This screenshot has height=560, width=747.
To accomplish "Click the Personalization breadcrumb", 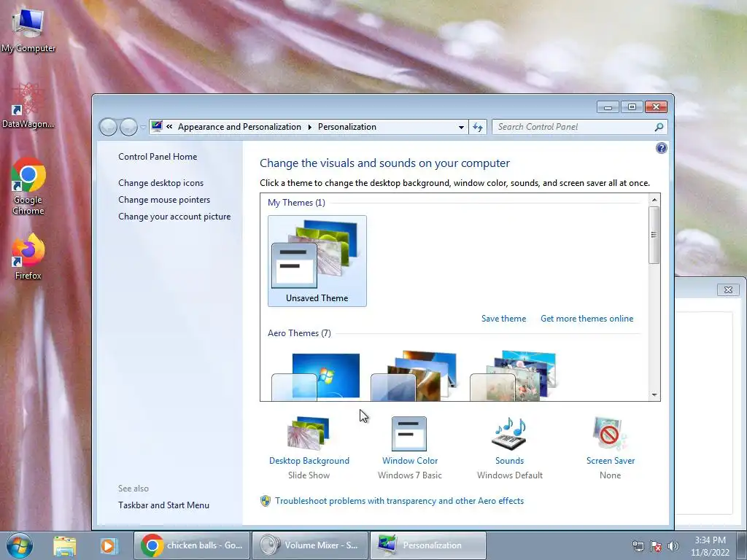I will pos(347,127).
